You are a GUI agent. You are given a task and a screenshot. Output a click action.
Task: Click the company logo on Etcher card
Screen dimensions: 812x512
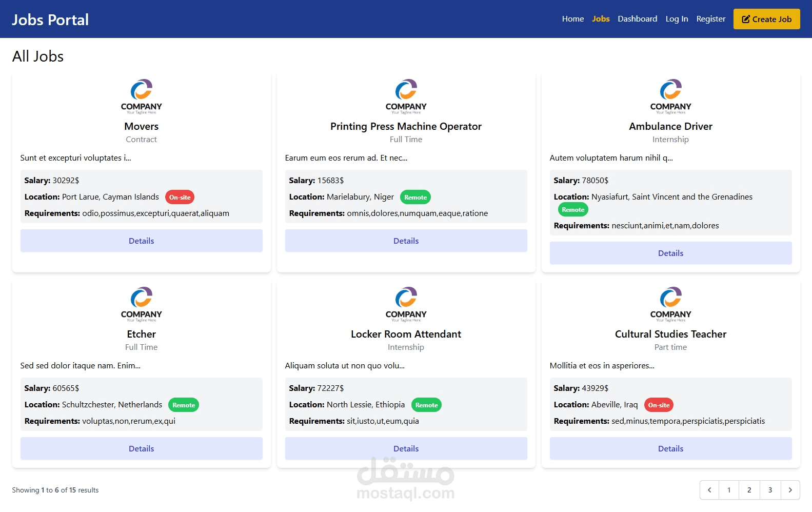(141, 304)
